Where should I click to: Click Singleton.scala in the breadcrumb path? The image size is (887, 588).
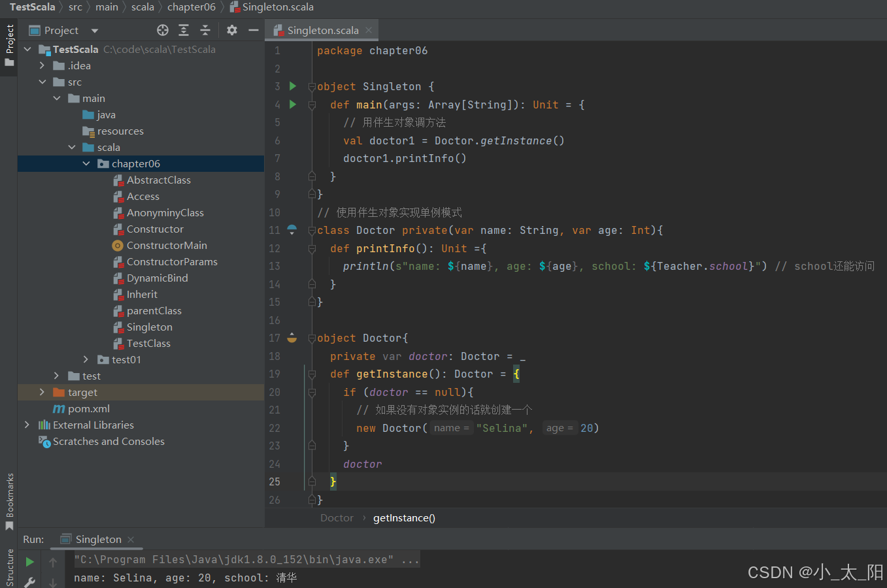271,7
